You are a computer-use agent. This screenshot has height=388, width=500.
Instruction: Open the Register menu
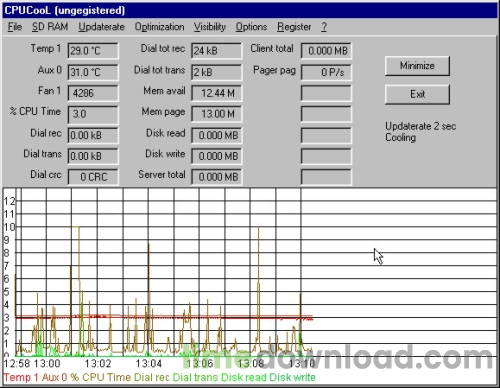(x=294, y=27)
